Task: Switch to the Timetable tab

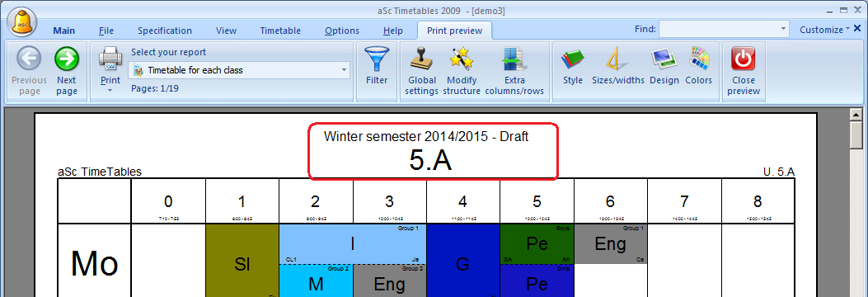Action: coord(280,31)
